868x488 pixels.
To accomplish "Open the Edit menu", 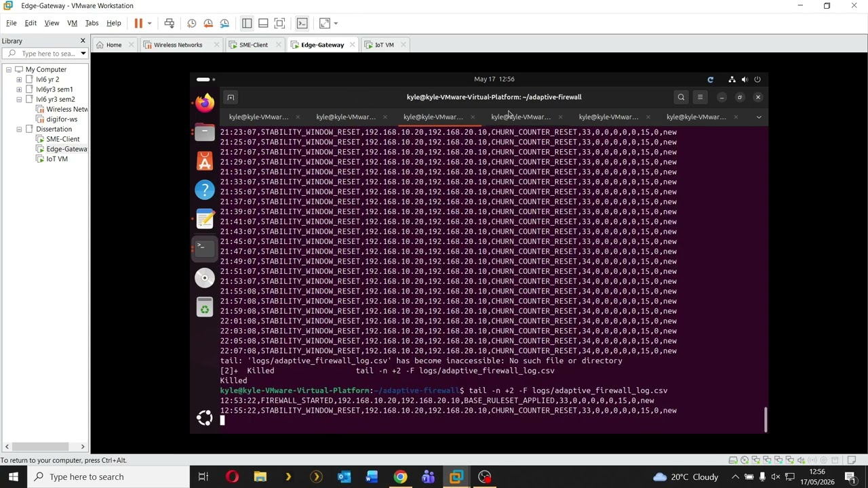I will coord(31,23).
